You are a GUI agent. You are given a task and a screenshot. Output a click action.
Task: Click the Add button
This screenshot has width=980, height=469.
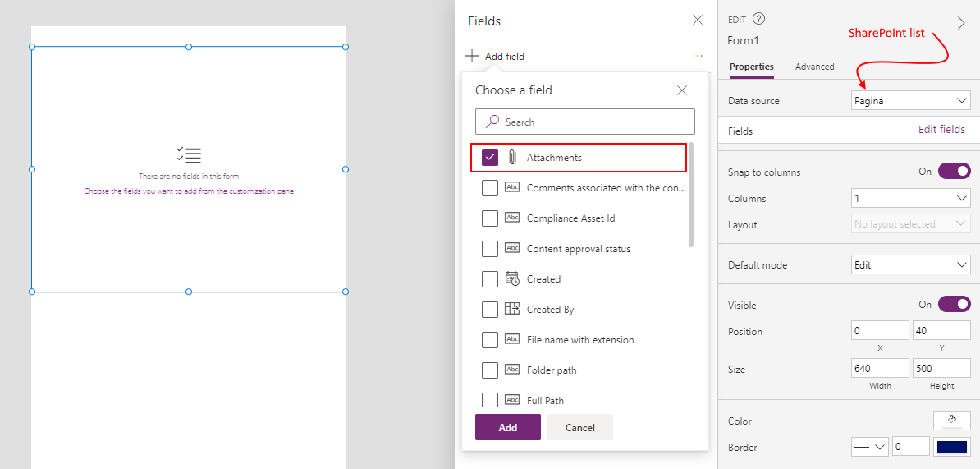(x=507, y=427)
